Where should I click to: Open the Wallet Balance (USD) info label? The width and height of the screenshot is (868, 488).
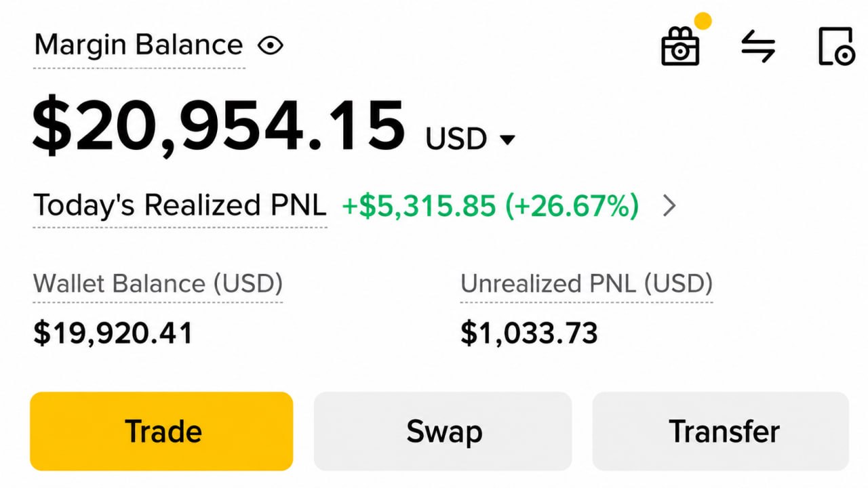click(158, 283)
